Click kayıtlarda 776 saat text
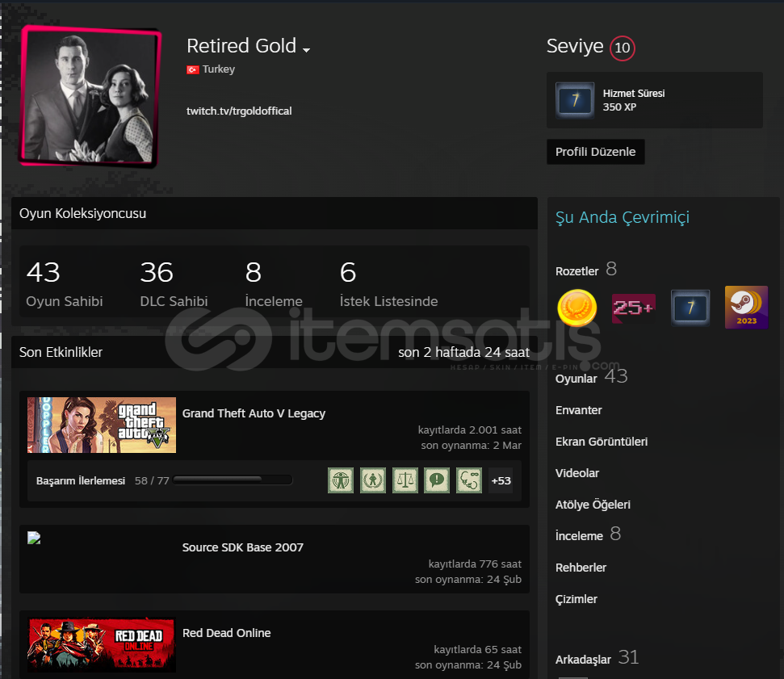Viewport: 784px width, 679px height. (x=475, y=564)
